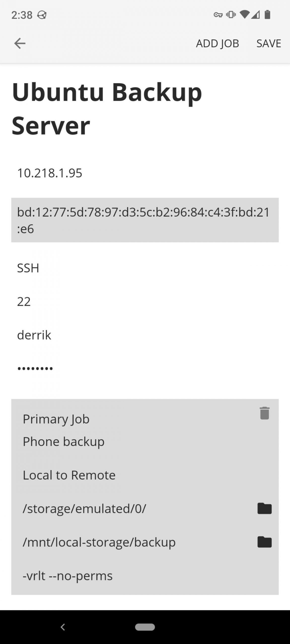This screenshot has width=290, height=644.
Task: Tap the back arrow in header
Action: click(20, 43)
